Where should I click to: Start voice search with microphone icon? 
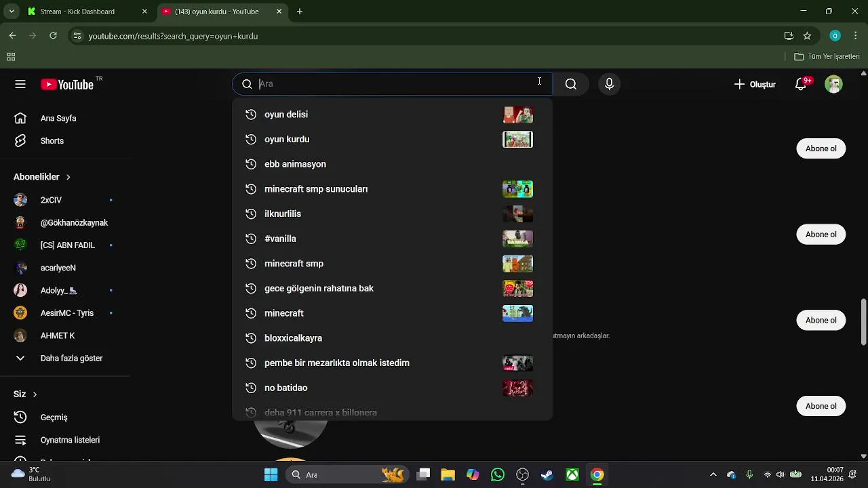click(x=609, y=84)
